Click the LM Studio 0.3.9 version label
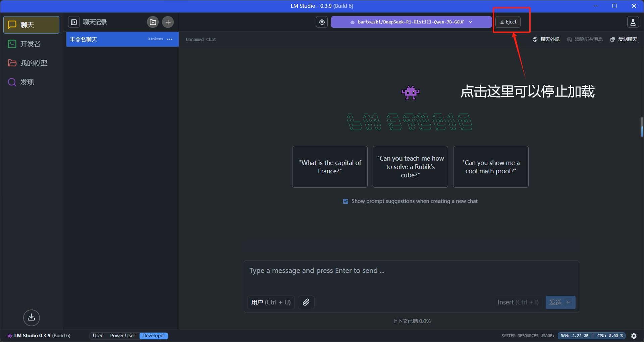644x342 pixels. pyautogui.click(x=39, y=336)
